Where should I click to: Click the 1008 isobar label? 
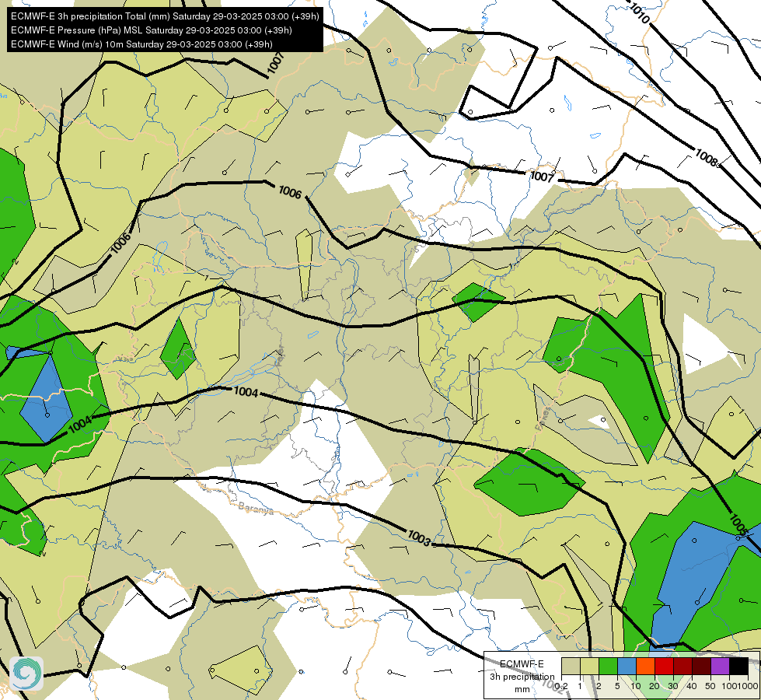click(706, 158)
